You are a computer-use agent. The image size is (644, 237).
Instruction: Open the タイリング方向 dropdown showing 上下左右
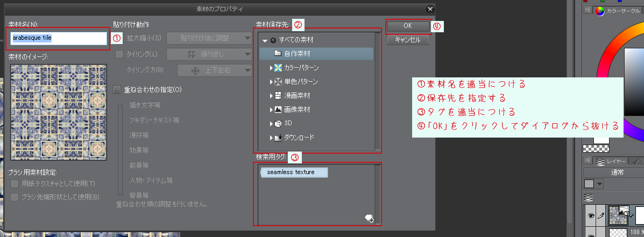214,70
